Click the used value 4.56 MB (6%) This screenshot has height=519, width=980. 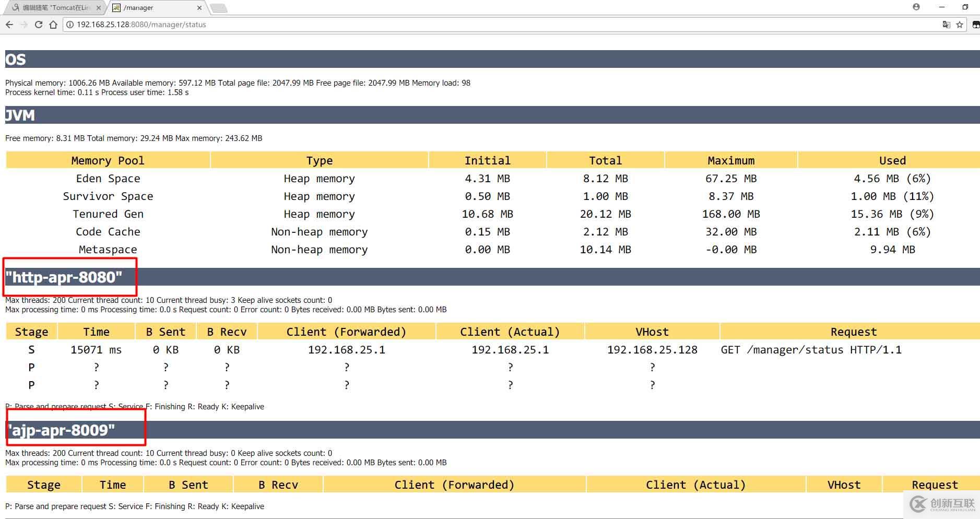tap(892, 179)
